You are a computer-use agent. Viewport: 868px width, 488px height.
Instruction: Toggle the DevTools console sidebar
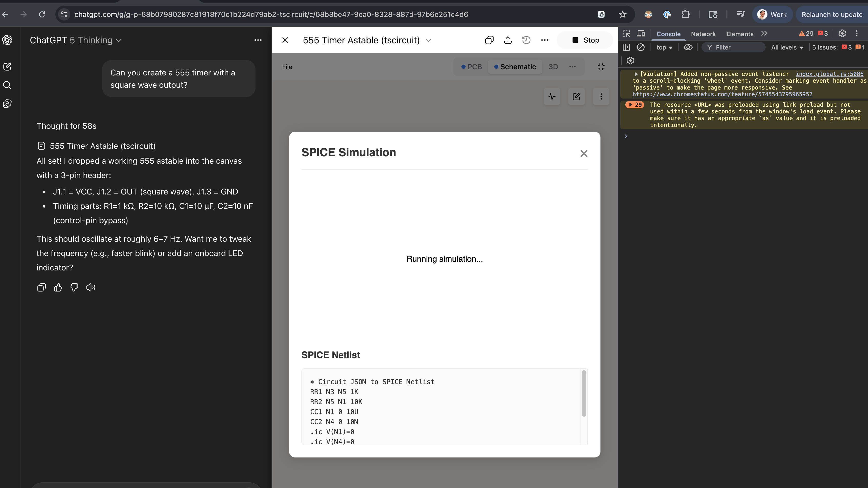click(x=626, y=47)
